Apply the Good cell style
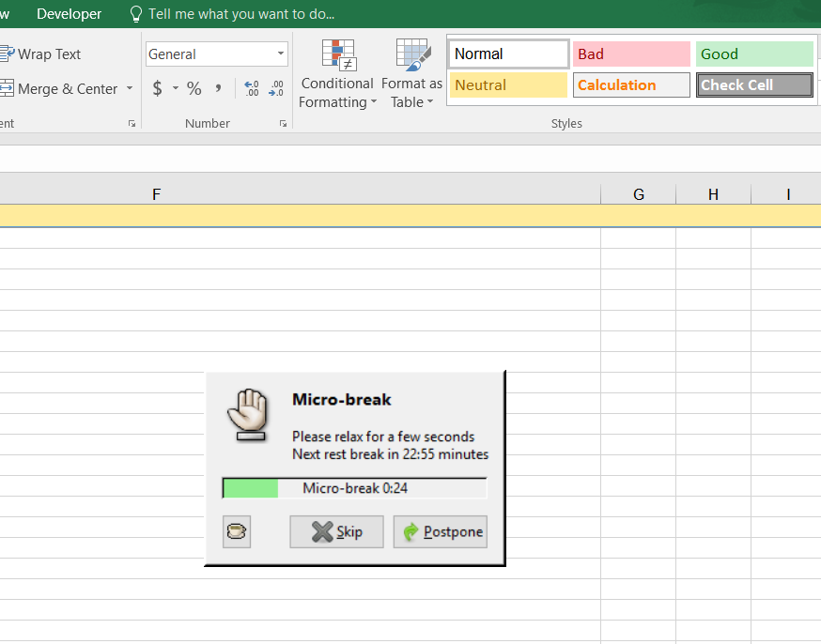This screenshot has height=644, width=821. coord(754,54)
